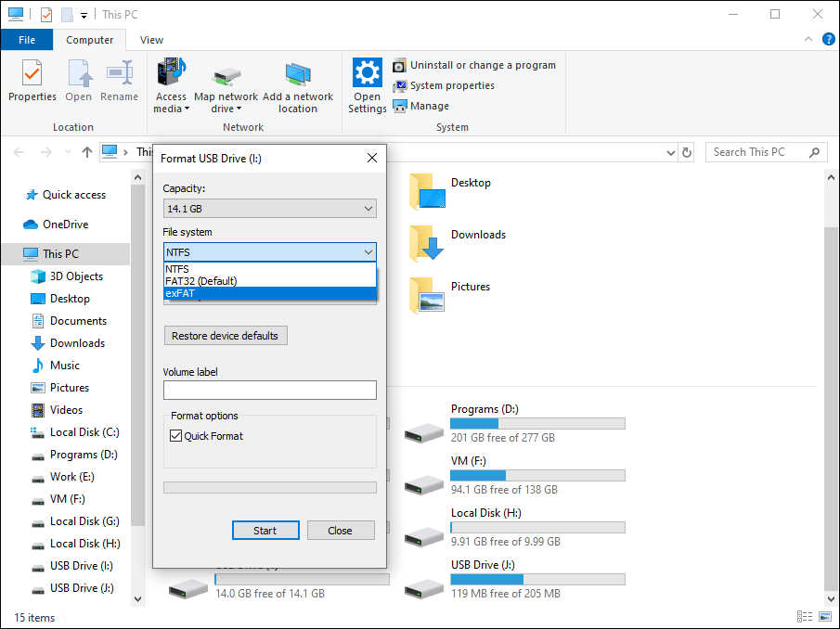Image resolution: width=840 pixels, height=629 pixels.
Task: Select Local Disk (H:) in main pane
Action: [x=514, y=527]
